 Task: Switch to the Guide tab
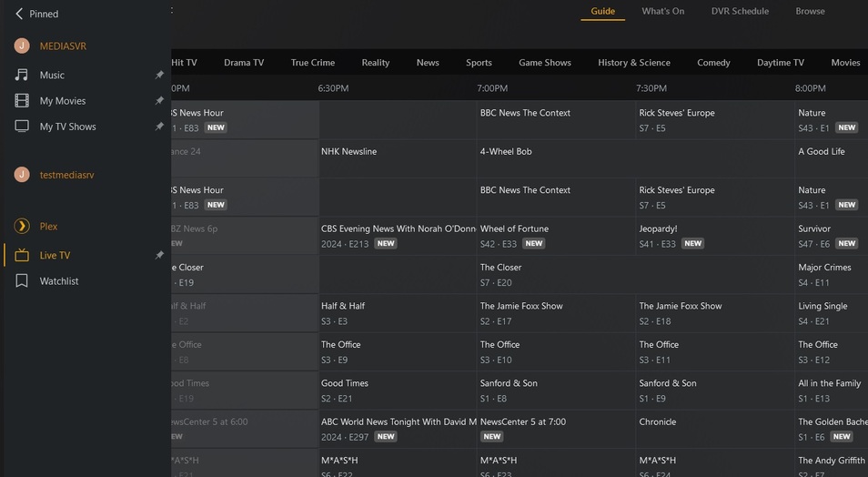[x=603, y=11]
